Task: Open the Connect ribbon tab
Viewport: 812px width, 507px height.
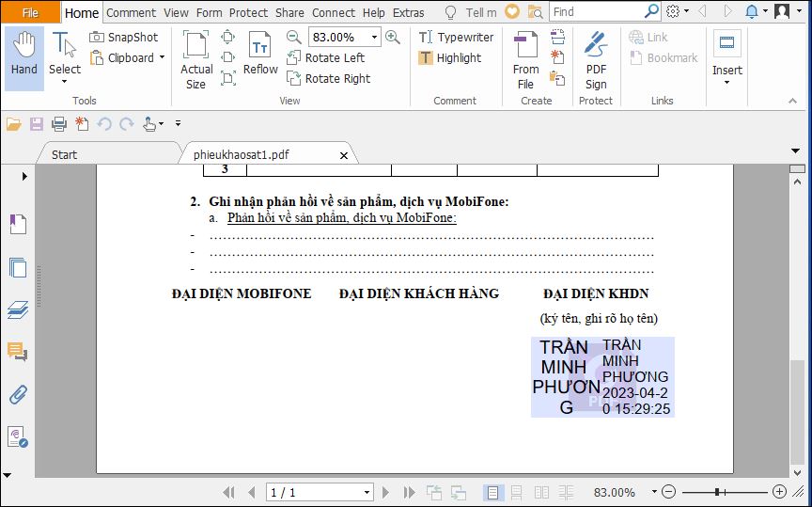Action: (334, 12)
